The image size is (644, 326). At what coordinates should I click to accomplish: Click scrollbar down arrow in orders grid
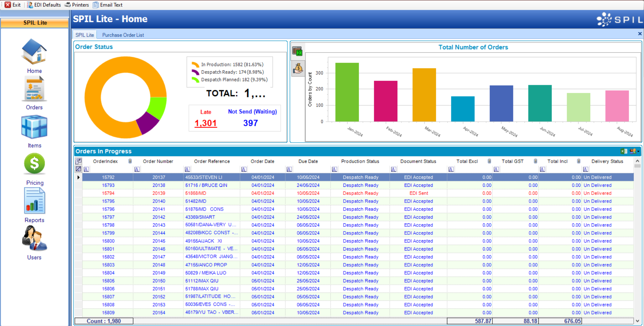click(637, 321)
